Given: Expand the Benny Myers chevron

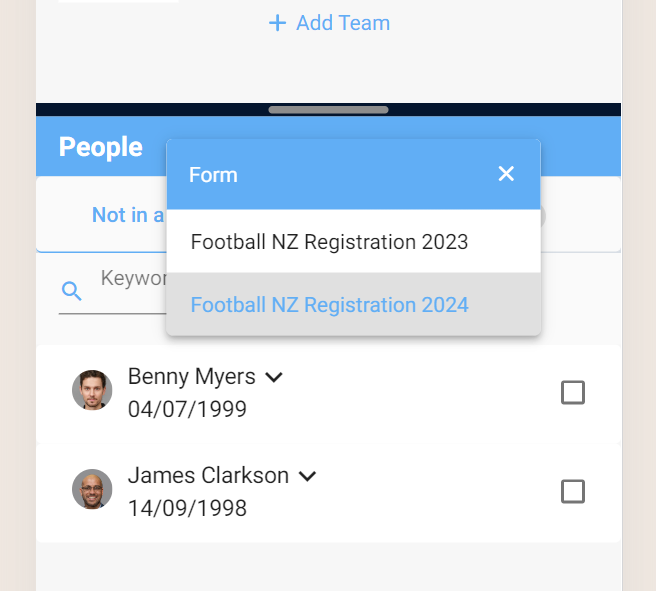Looking at the screenshot, I should (274, 377).
